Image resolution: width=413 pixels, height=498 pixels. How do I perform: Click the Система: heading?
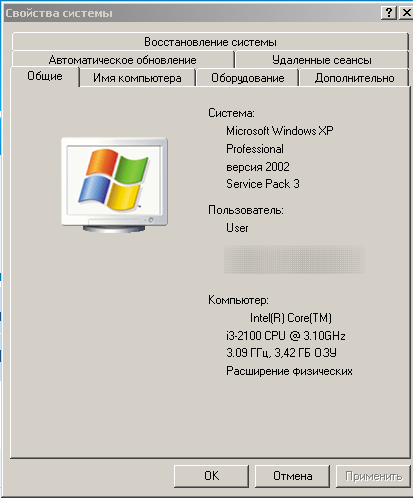tap(231, 113)
